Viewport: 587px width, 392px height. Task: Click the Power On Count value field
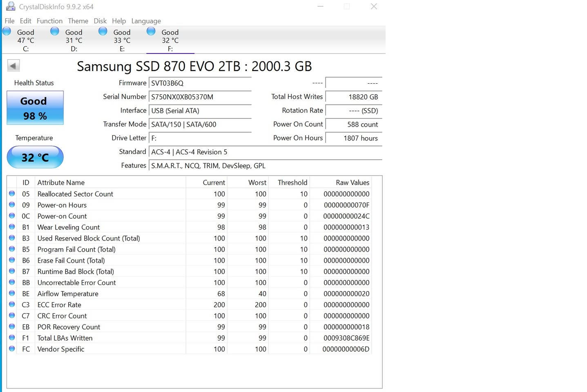click(x=354, y=125)
